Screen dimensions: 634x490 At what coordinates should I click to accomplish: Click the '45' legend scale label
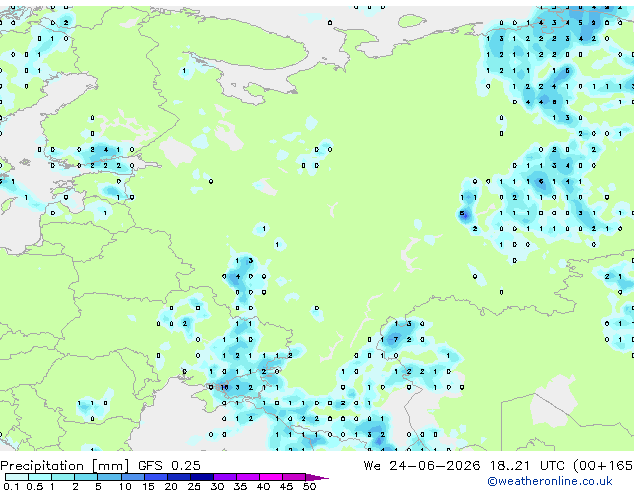286,486
